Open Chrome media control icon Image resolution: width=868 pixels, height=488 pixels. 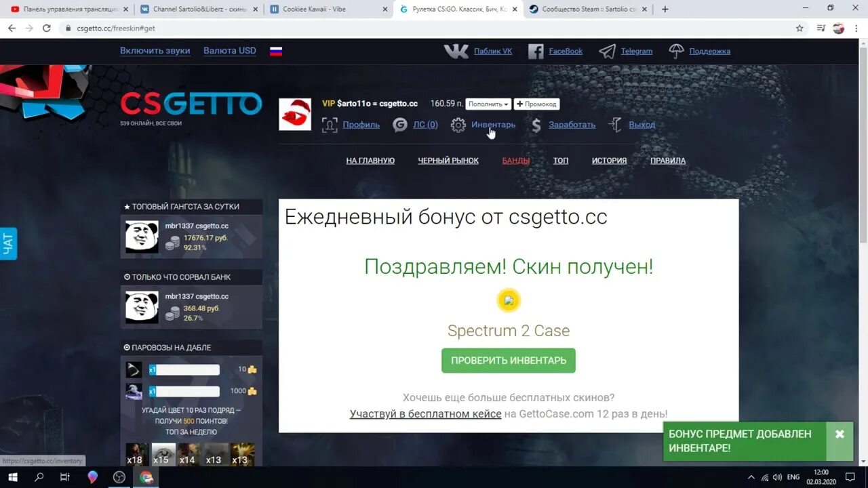pos(821,28)
